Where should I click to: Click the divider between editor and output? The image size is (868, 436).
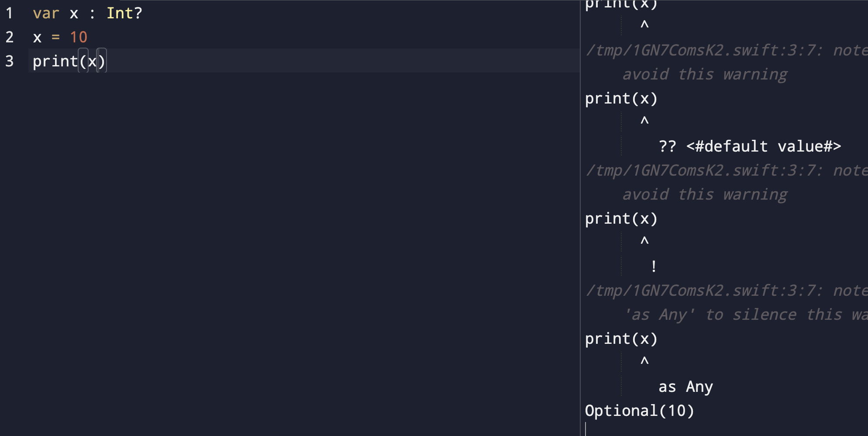point(580,218)
